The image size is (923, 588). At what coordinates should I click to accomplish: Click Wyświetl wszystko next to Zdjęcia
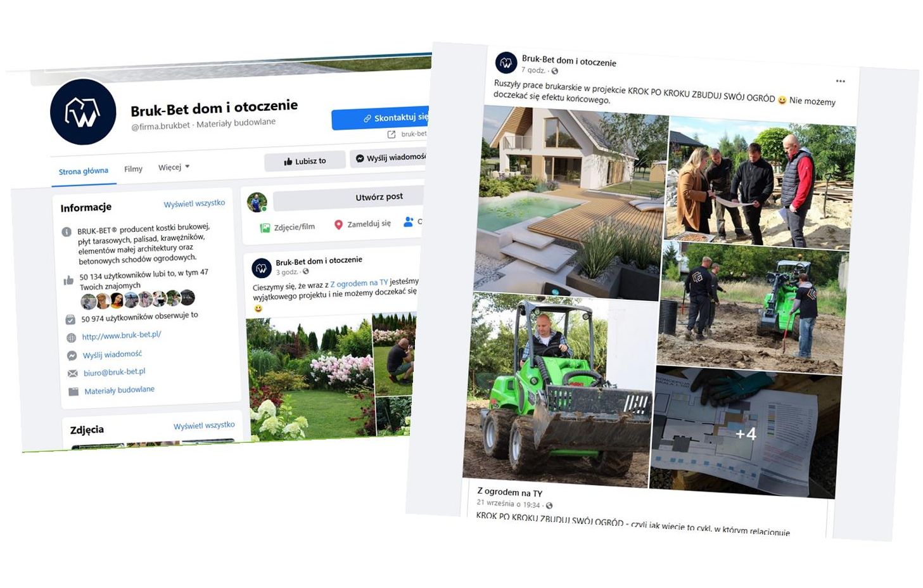pyautogui.click(x=204, y=425)
